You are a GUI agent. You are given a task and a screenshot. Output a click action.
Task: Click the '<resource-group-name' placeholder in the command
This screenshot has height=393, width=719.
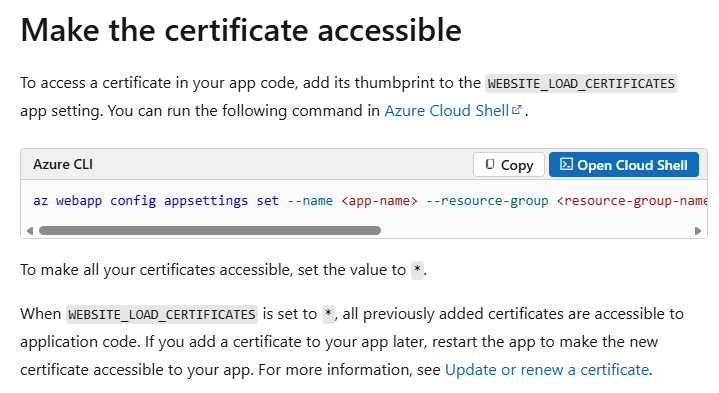pos(632,201)
